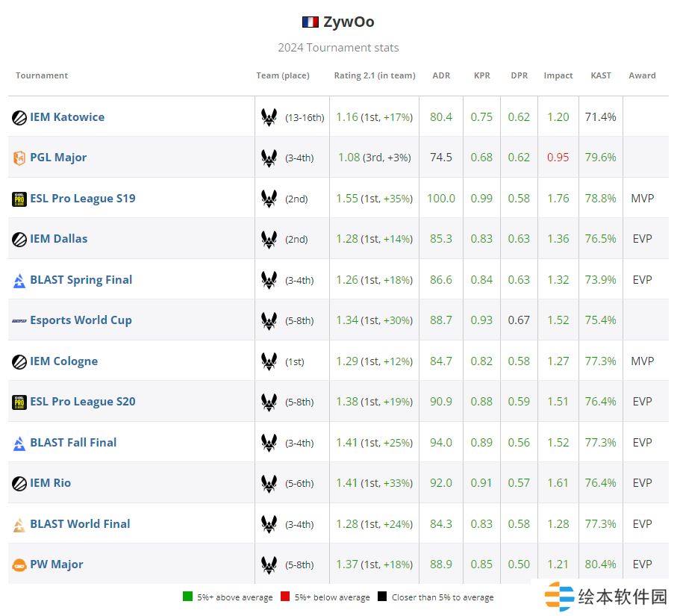Open the IEM Rio tournament link
Viewport: 680px width, 616px height.
(50, 483)
